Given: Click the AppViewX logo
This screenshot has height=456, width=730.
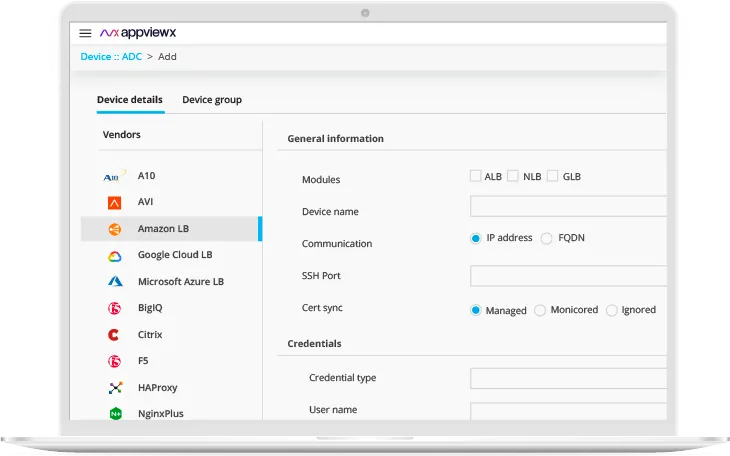Looking at the screenshot, I should 138,33.
